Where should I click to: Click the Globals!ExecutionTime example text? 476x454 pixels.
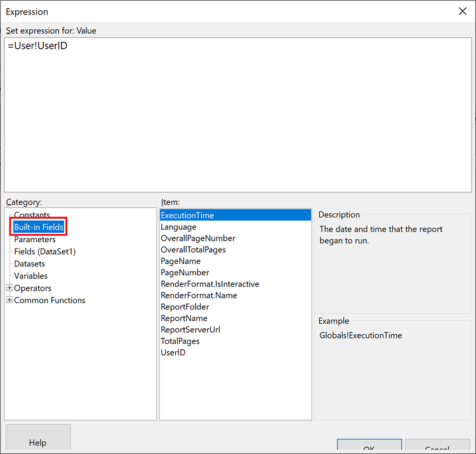360,335
